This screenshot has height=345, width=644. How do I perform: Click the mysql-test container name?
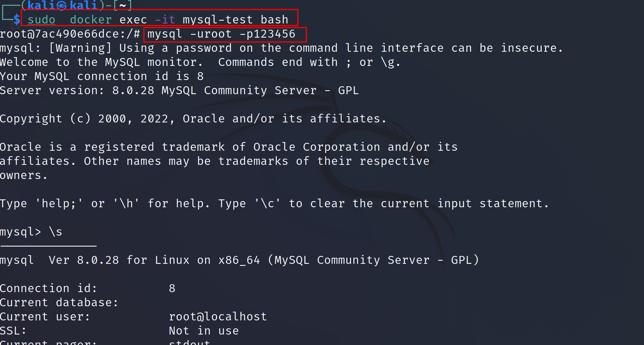(x=217, y=20)
